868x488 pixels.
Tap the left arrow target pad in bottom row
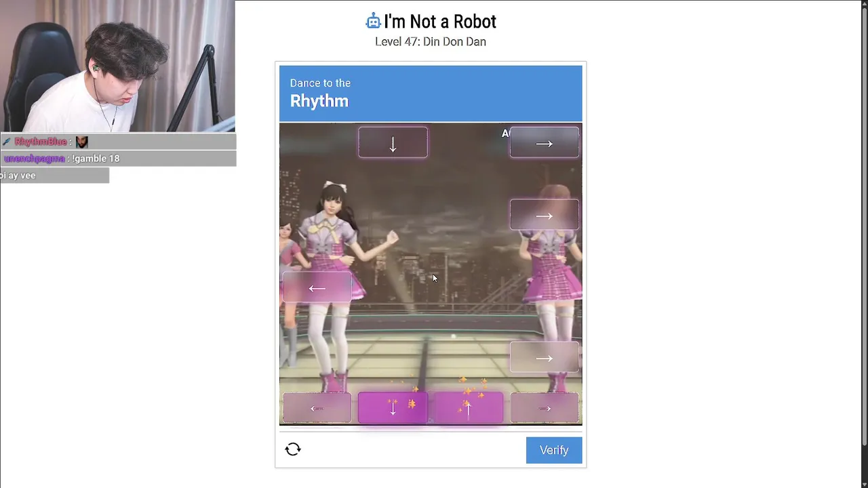[x=317, y=408]
